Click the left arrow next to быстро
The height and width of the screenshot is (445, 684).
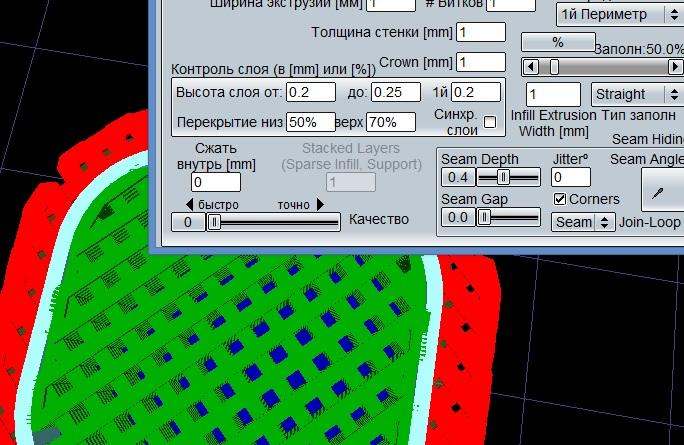[x=189, y=205]
